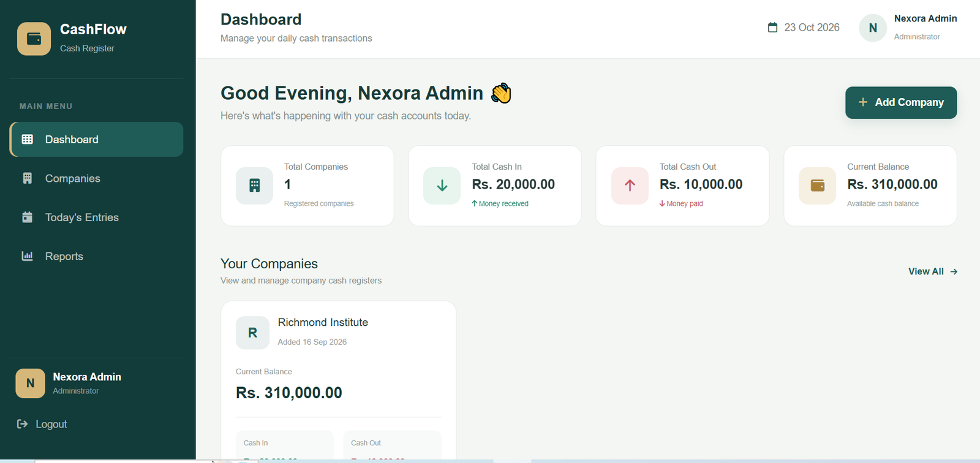Open View All companies link

tap(933, 271)
